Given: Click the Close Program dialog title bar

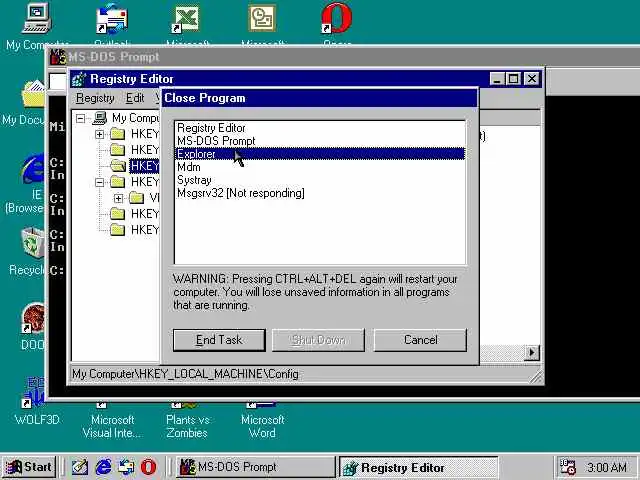Looking at the screenshot, I should [x=320, y=98].
